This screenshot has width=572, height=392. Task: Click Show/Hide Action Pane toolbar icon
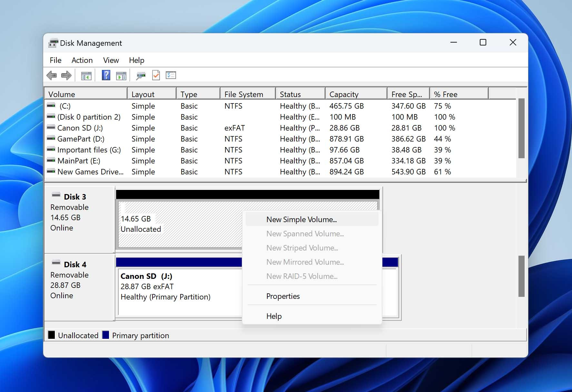(x=121, y=76)
